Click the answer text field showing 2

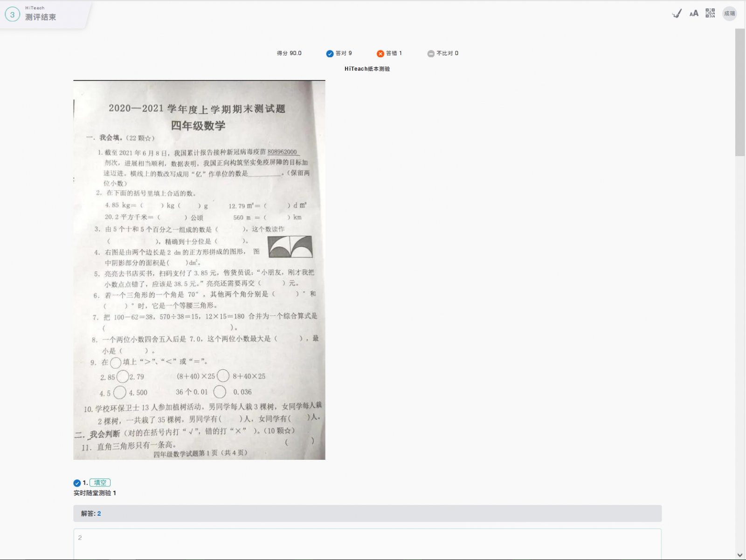tap(367, 543)
